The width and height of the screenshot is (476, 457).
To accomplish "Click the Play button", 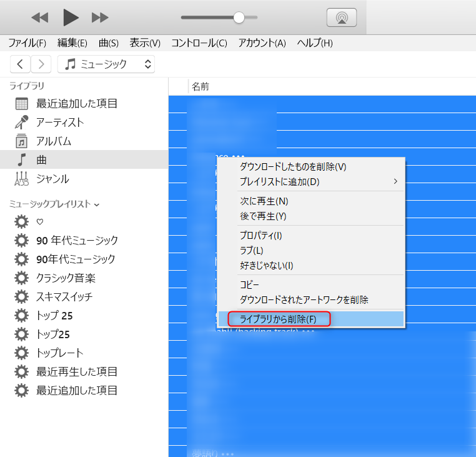I will tap(71, 18).
